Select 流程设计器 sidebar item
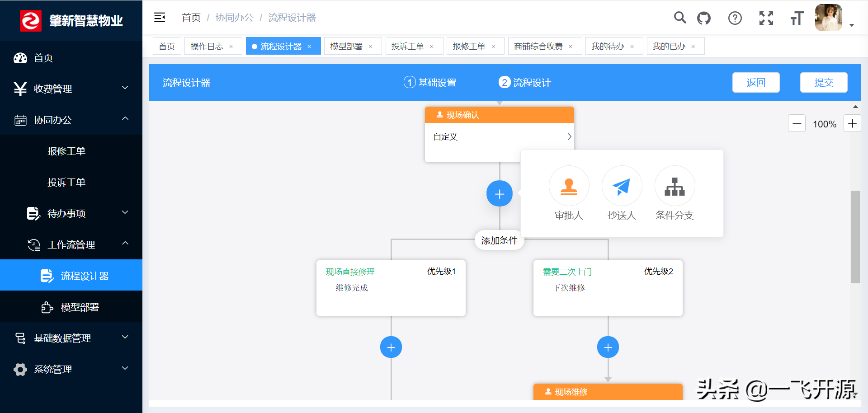 click(x=71, y=276)
